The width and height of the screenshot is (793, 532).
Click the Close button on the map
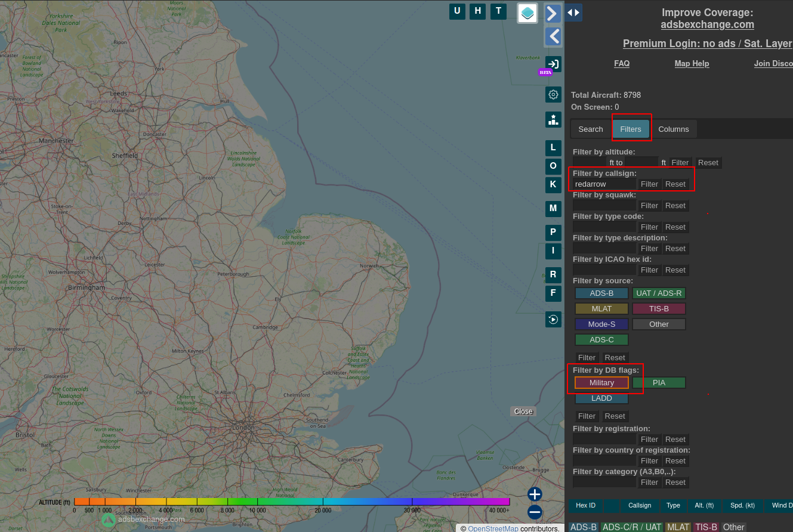[523, 411]
